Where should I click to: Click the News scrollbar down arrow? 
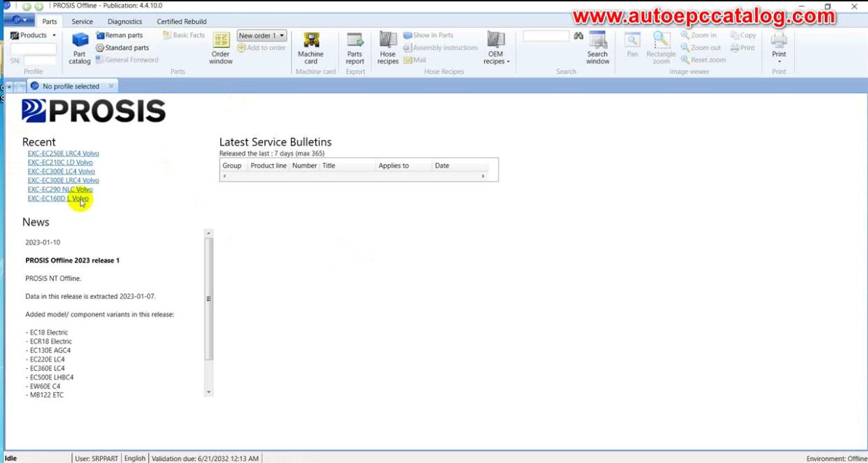(209, 392)
